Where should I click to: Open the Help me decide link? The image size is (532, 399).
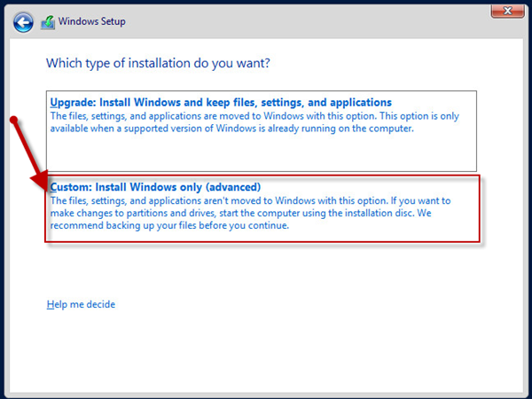(x=81, y=304)
